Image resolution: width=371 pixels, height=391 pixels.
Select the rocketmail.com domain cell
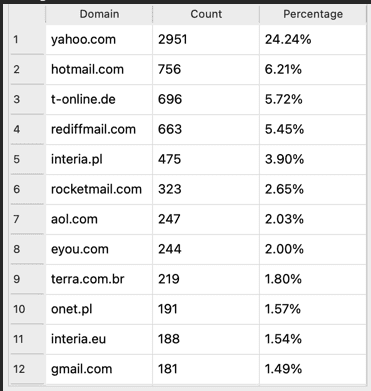[99, 189]
